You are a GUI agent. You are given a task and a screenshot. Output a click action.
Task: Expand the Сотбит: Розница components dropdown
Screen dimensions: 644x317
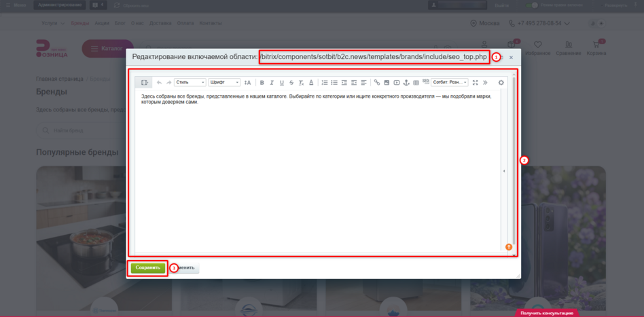pyautogui.click(x=449, y=83)
